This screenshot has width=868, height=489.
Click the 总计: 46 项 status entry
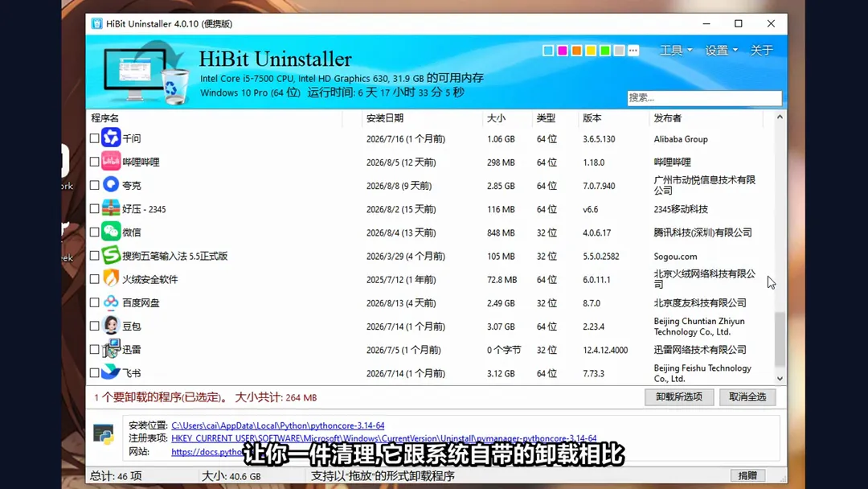tap(116, 475)
